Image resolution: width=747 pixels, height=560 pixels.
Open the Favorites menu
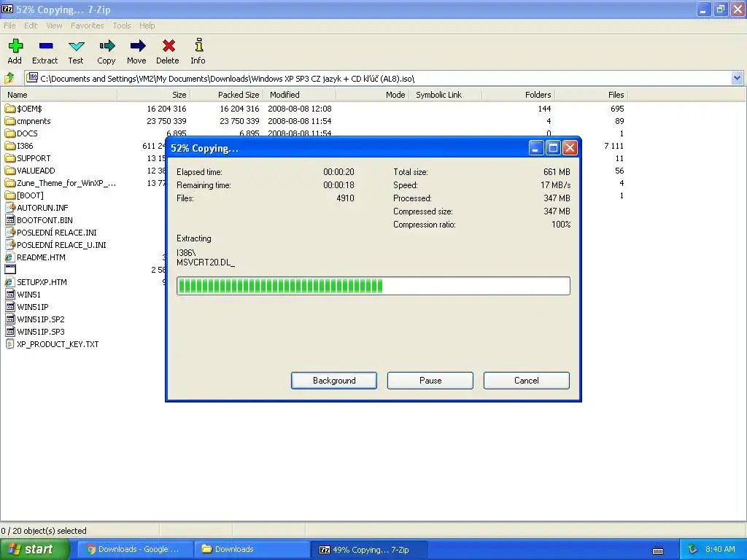[88, 26]
